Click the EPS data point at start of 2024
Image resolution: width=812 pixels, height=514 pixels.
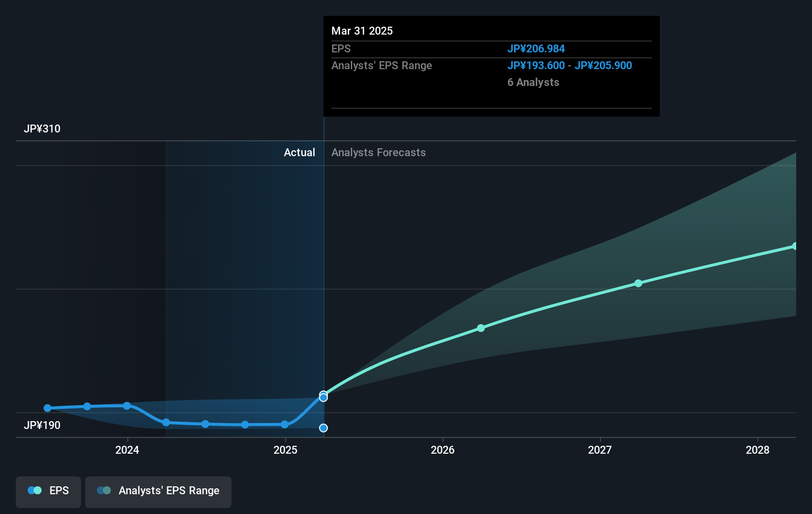point(127,406)
